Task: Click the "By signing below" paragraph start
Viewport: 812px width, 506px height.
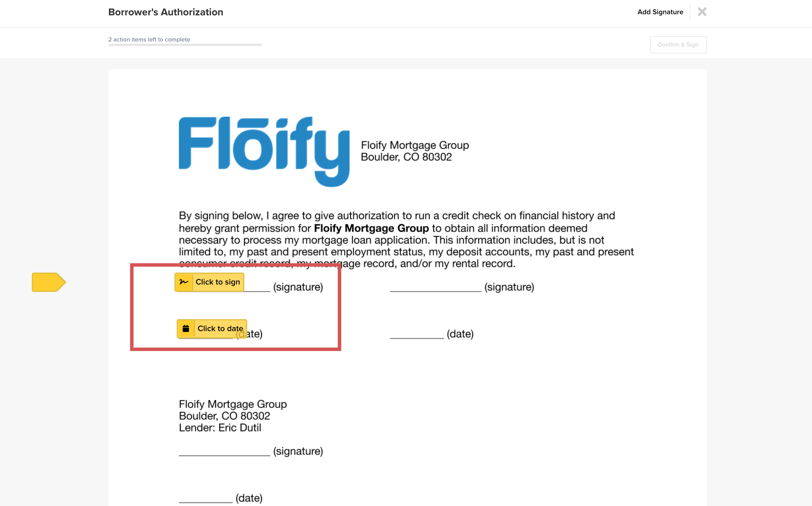Action: [x=220, y=216]
